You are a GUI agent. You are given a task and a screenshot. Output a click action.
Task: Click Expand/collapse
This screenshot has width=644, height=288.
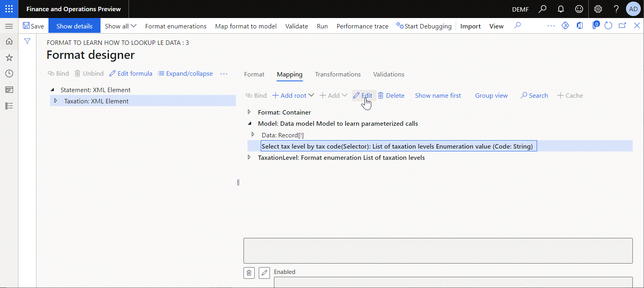click(x=185, y=73)
